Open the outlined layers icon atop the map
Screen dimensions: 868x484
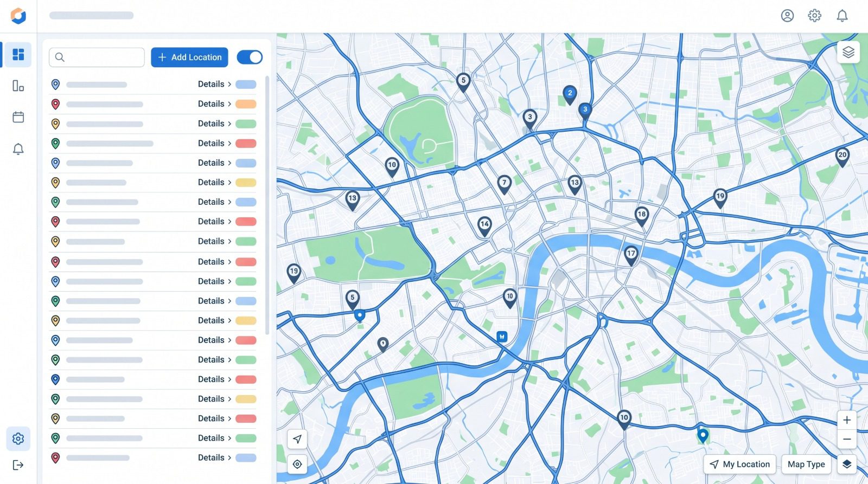pos(848,52)
